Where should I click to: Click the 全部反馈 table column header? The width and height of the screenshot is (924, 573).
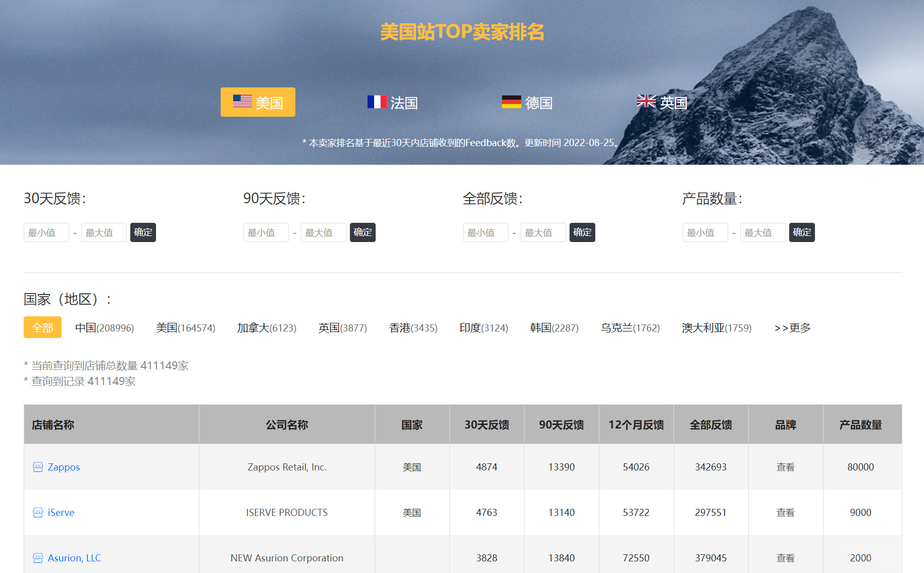[711, 424]
